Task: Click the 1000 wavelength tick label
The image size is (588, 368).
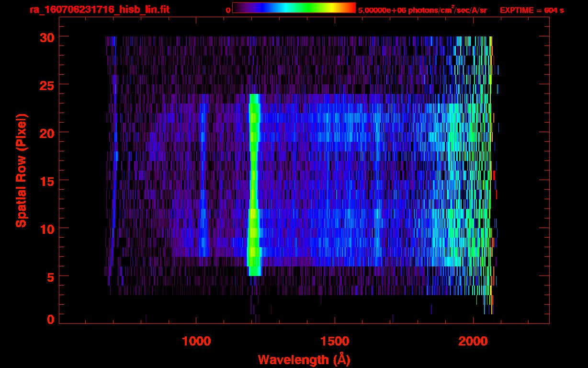Action: pyautogui.click(x=196, y=341)
